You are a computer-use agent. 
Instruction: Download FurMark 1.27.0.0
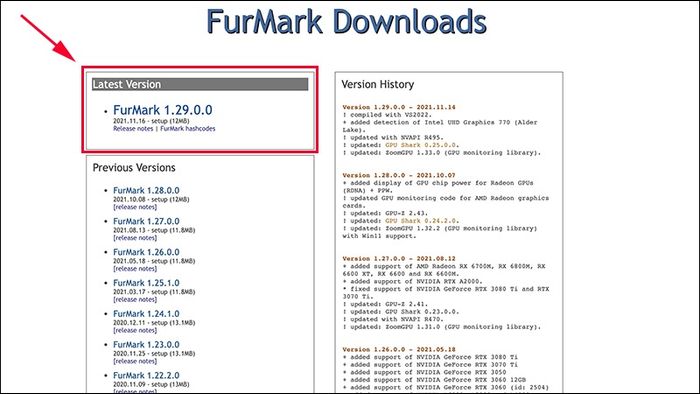pos(146,221)
